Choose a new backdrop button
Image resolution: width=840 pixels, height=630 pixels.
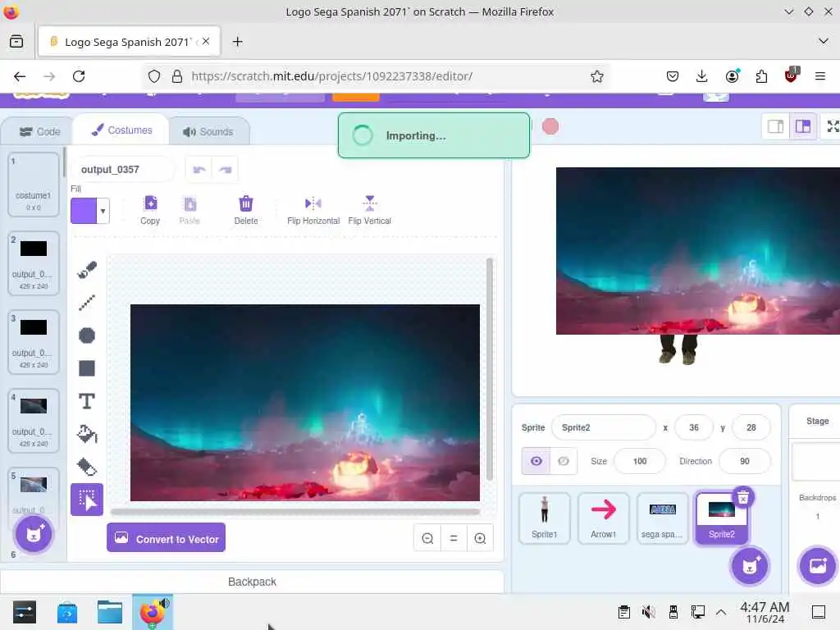pyautogui.click(x=818, y=566)
